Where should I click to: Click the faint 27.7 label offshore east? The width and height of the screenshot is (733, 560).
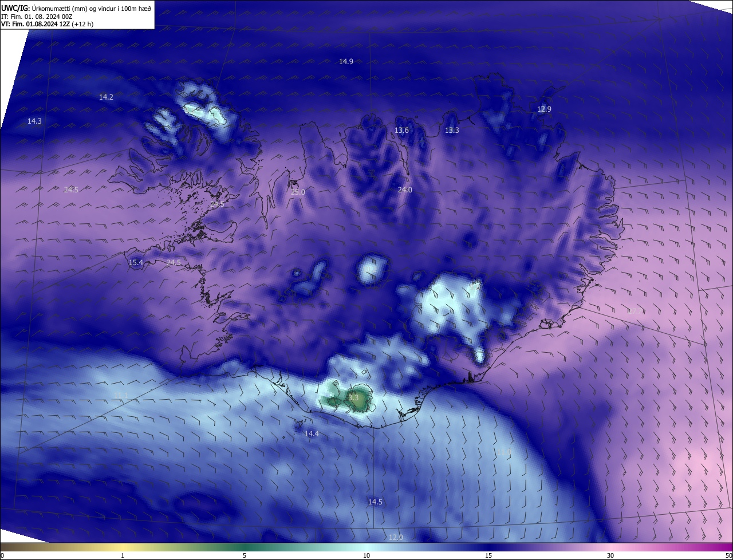coord(634,311)
